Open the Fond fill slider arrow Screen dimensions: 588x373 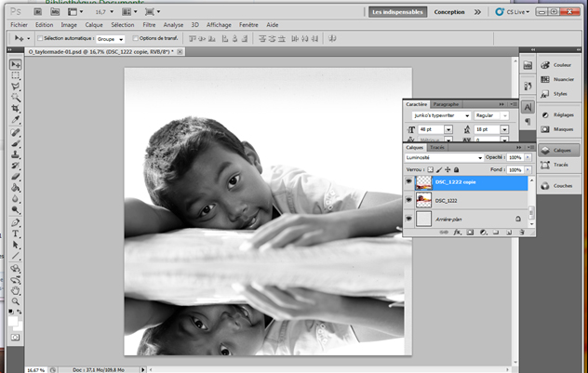tap(528, 170)
